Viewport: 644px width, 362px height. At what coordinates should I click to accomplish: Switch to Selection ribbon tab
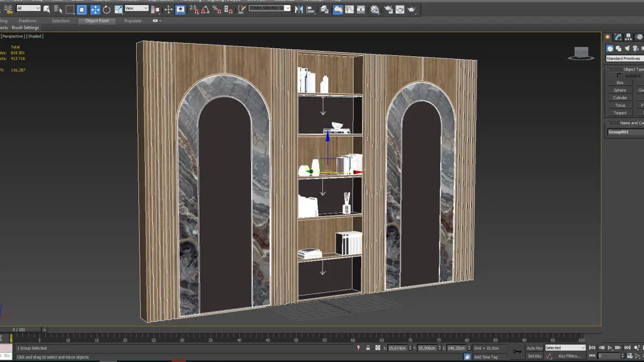[61, 21]
